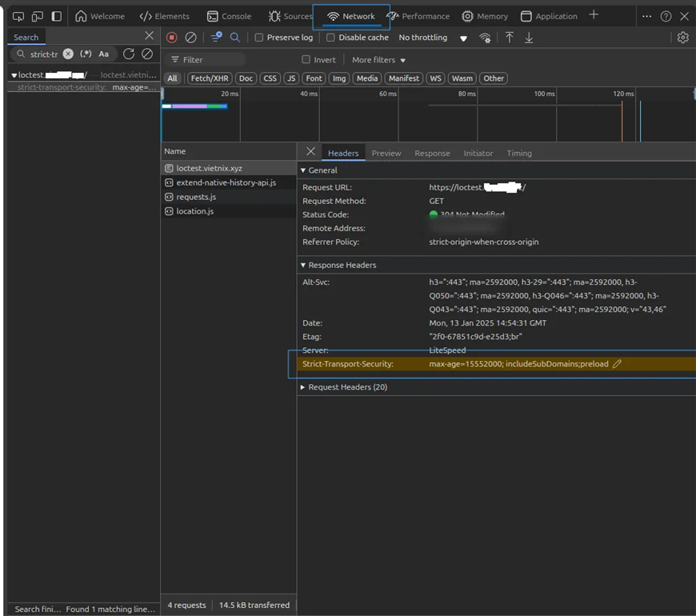
Task: Refresh the search results
Action: (129, 54)
